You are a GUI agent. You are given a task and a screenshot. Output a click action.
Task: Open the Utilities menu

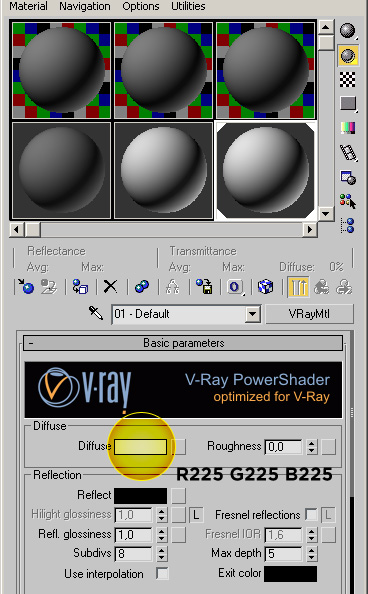(x=188, y=6)
